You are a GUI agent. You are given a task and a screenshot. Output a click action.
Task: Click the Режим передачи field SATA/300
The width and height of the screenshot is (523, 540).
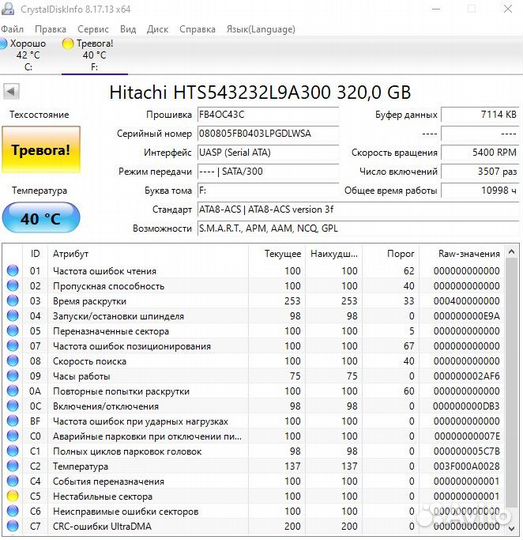coord(268,172)
